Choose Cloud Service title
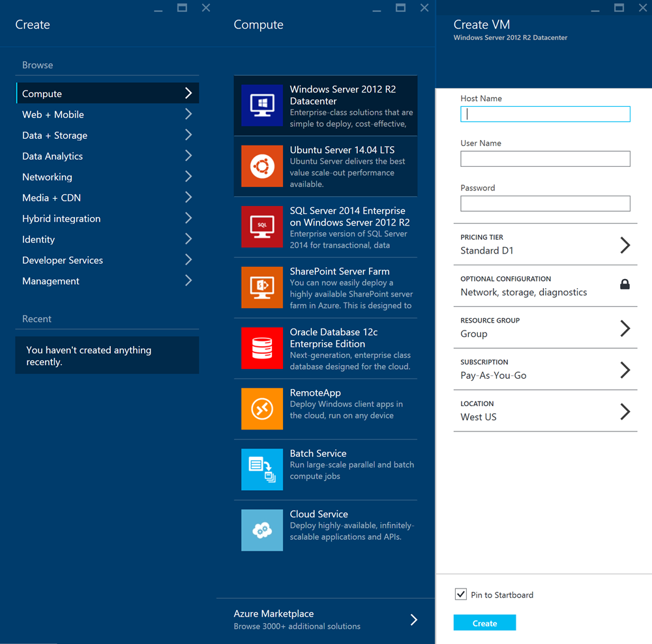 point(319,514)
